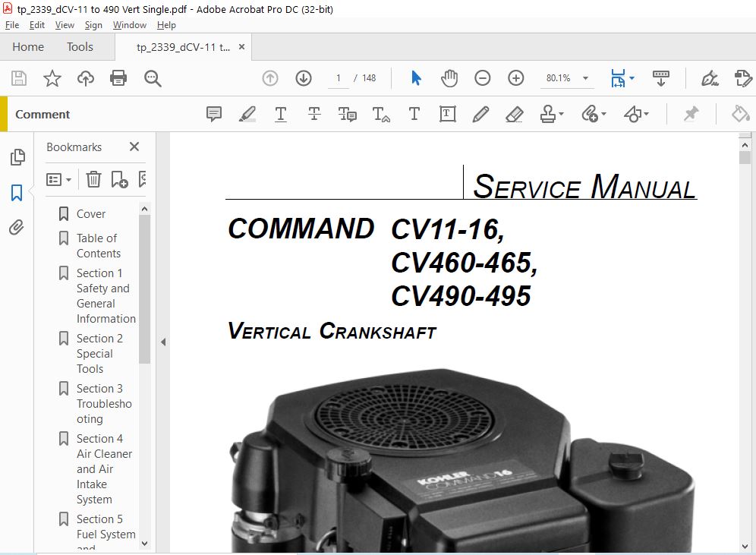Open the color fill bucket picker
Viewport: 756px width, 555px height.
[741, 115]
